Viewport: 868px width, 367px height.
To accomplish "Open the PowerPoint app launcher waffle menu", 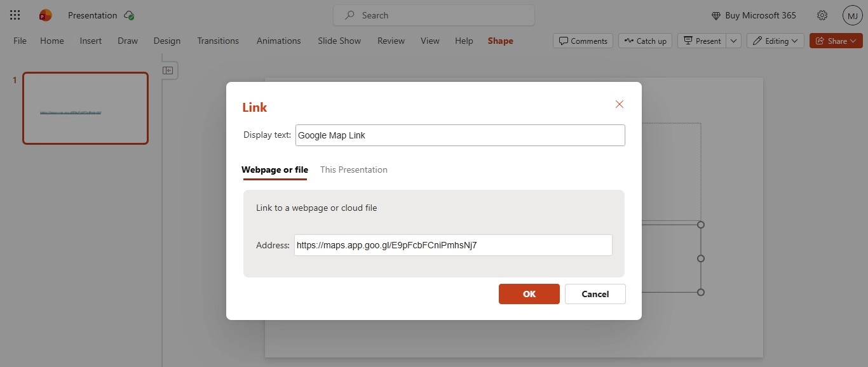I will click(15, 15).
